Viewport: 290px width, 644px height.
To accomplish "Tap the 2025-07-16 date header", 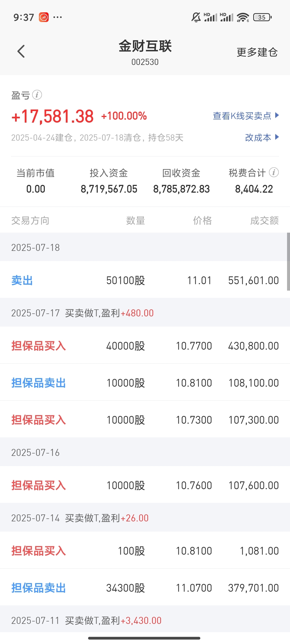I will (145, 452).
